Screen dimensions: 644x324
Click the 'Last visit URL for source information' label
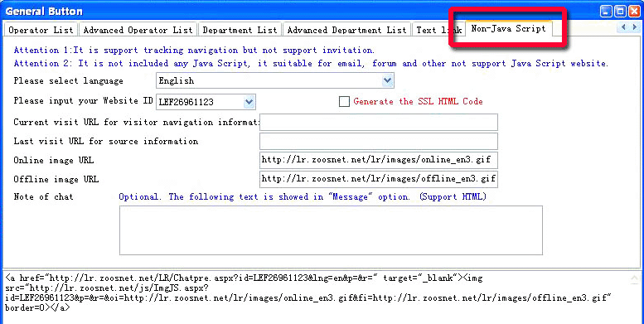(x=105, y=141)
